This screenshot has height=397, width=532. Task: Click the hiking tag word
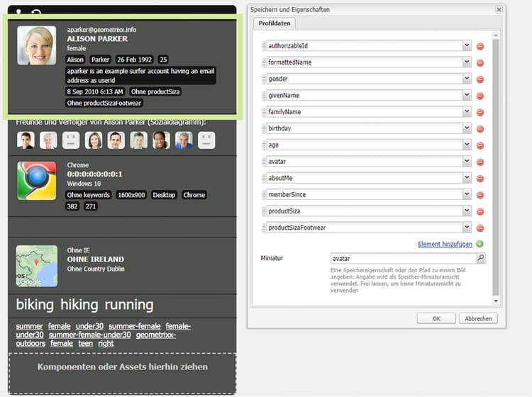pos(79,304)
